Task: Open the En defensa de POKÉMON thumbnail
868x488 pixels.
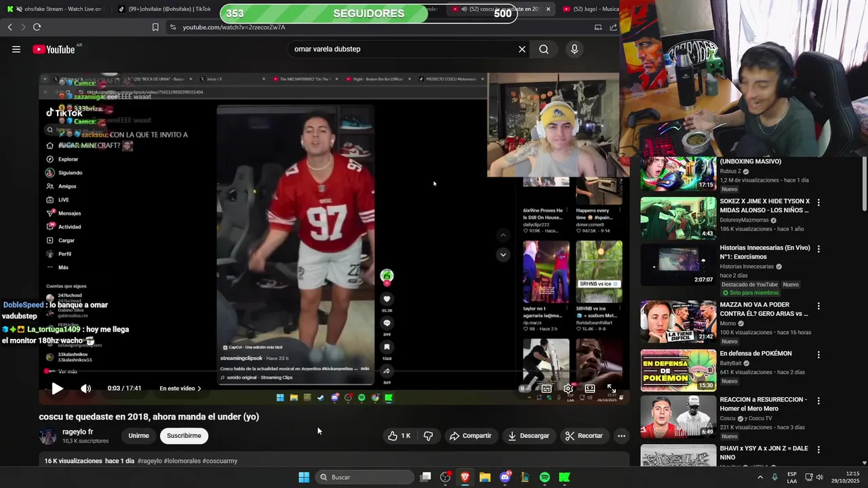Action: point(678,370)
